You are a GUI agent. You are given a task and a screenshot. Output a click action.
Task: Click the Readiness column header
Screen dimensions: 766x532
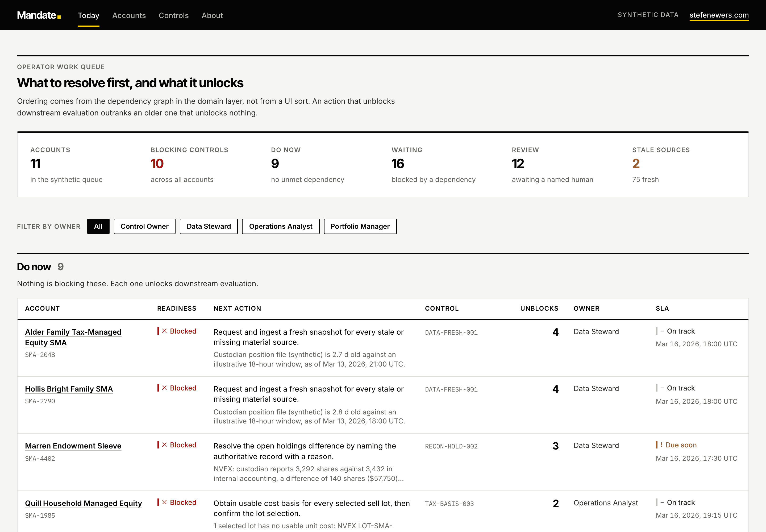click(177, 308)
